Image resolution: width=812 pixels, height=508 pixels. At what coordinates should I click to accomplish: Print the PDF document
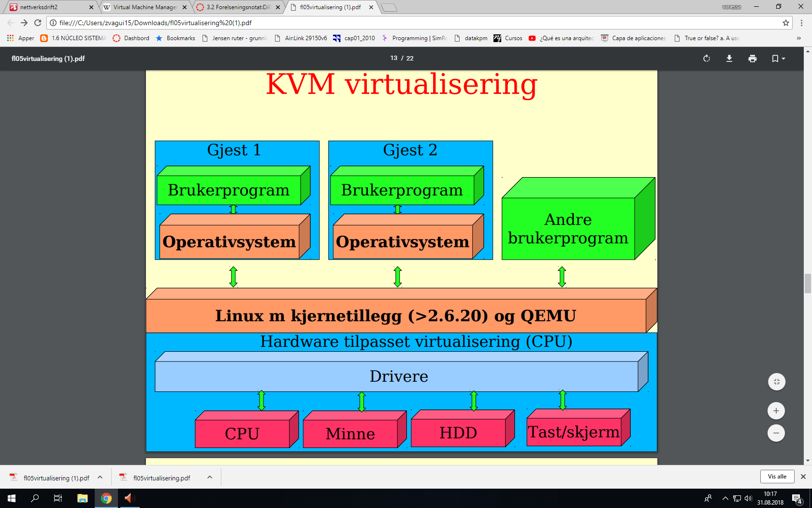click(x=753, y=59)
